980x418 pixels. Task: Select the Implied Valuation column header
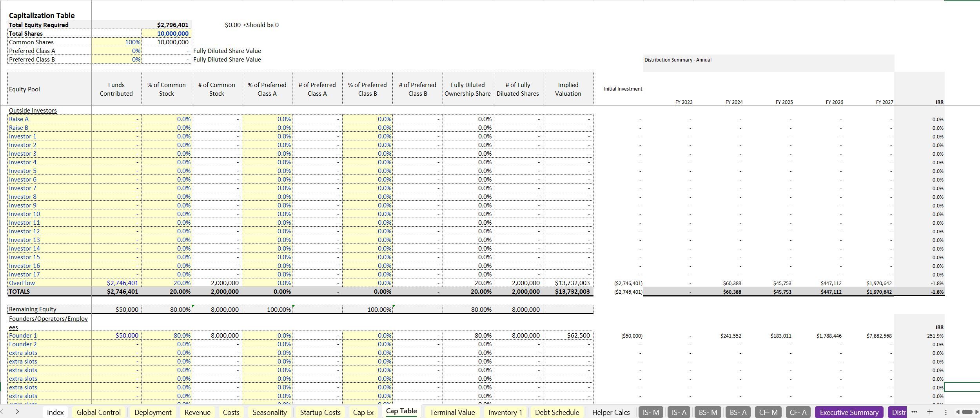568,89
